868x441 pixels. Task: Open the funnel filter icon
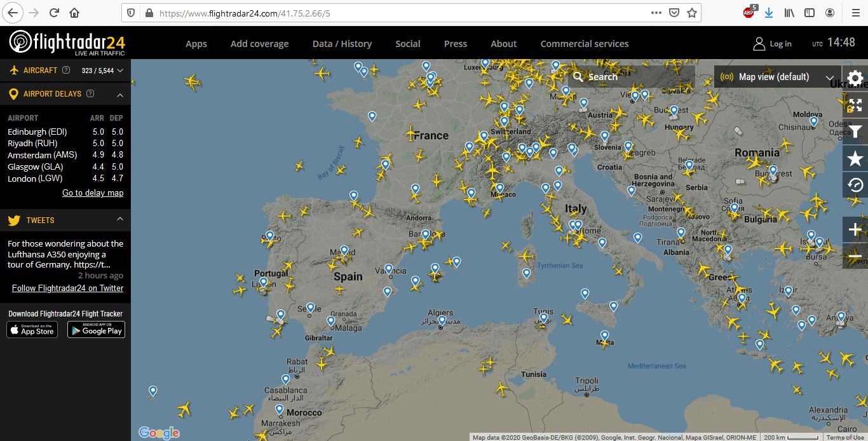(855, 132)
